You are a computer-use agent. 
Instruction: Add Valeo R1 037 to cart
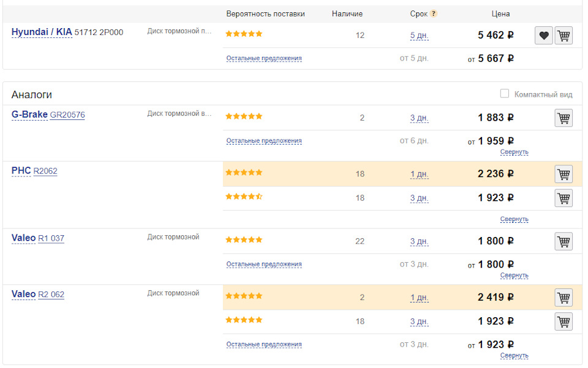(563, 241)
